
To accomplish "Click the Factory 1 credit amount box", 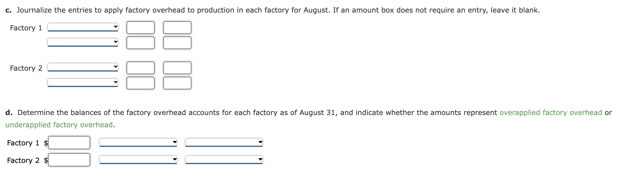I will pyautogui.click(x=177, y=27).
